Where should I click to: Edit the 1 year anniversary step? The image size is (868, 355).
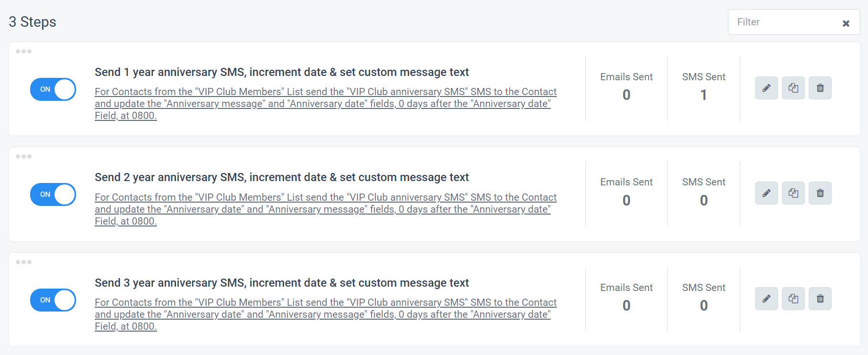pos(767,88)
